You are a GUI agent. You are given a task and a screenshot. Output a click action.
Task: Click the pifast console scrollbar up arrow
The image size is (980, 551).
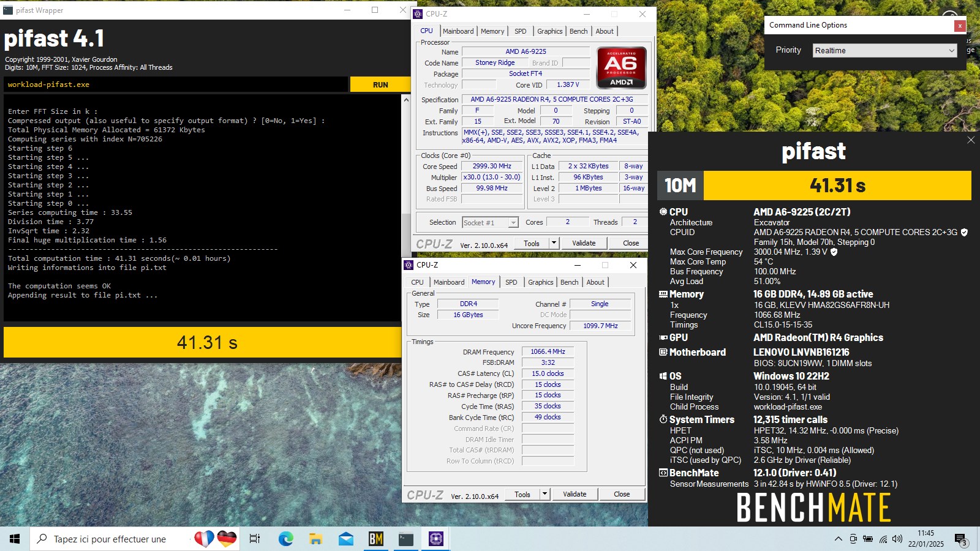point(405,99)
